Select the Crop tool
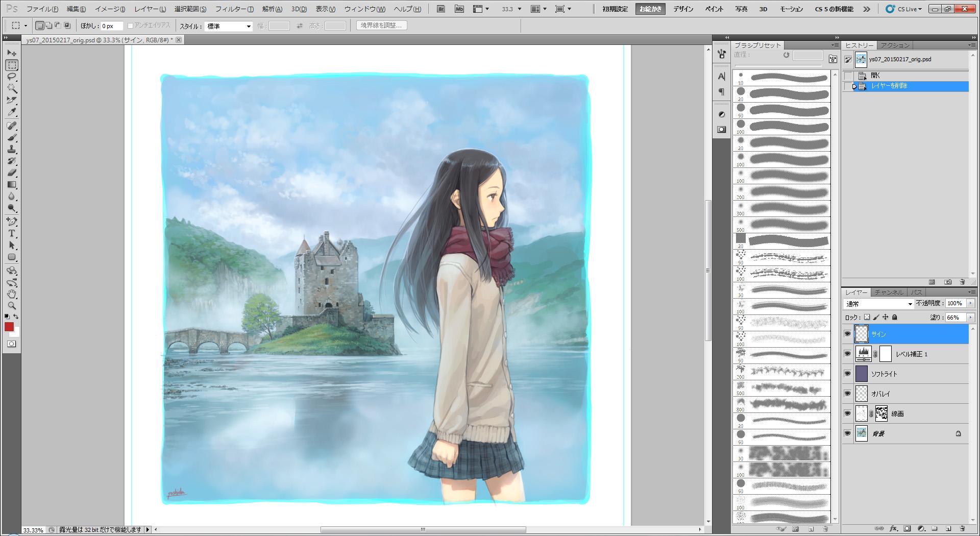The width and height of the screenshot is (980, 536). click(x=12, y=100)
